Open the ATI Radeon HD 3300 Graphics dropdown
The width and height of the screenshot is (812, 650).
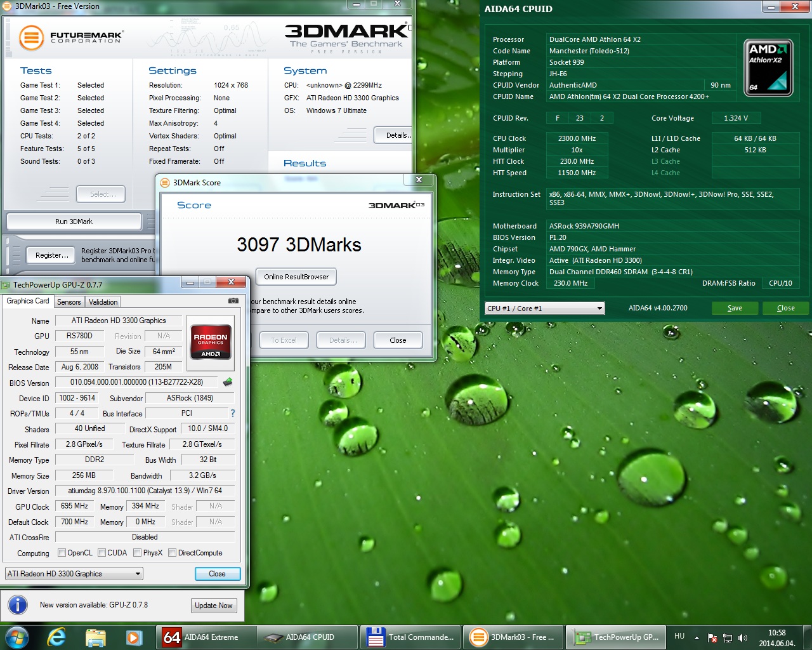point(74,574)
